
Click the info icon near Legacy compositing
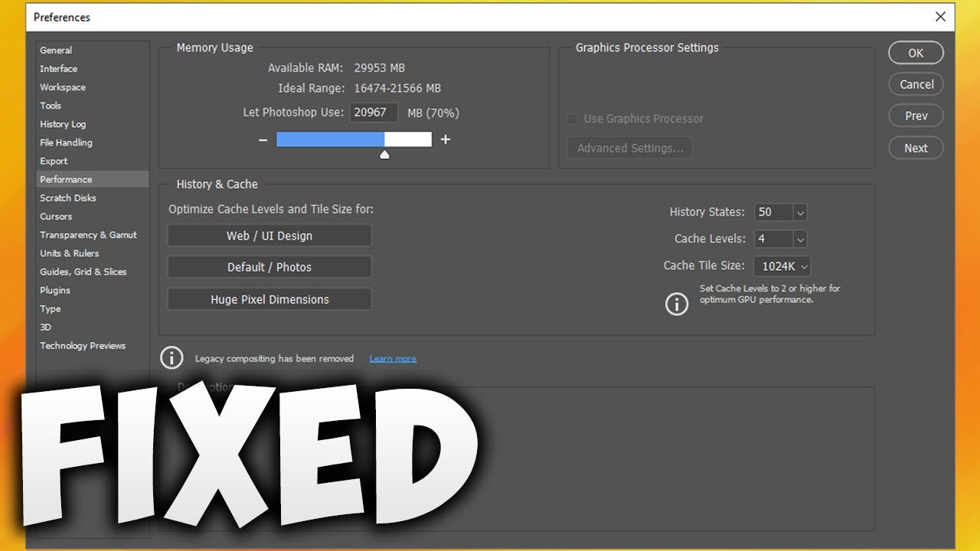click(171, 357)
